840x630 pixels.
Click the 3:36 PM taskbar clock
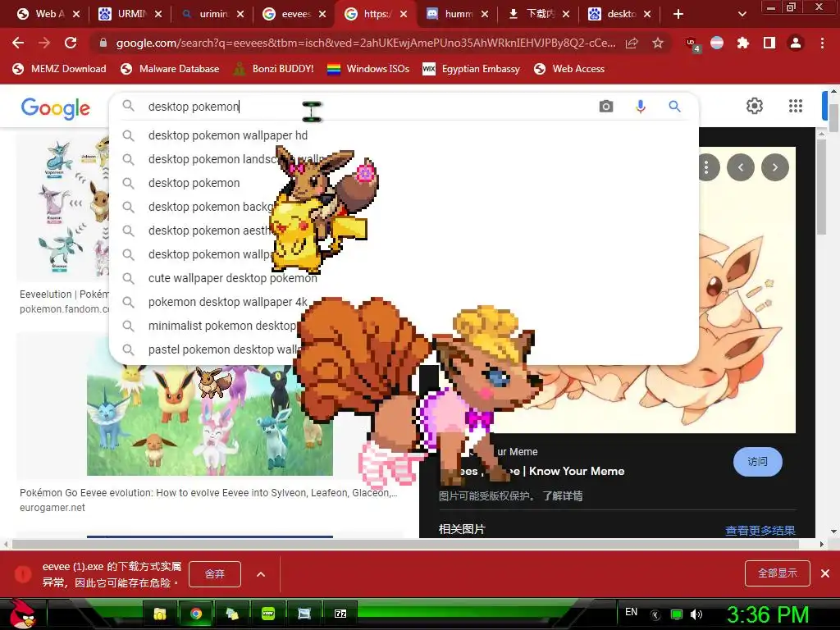[768, 614]
